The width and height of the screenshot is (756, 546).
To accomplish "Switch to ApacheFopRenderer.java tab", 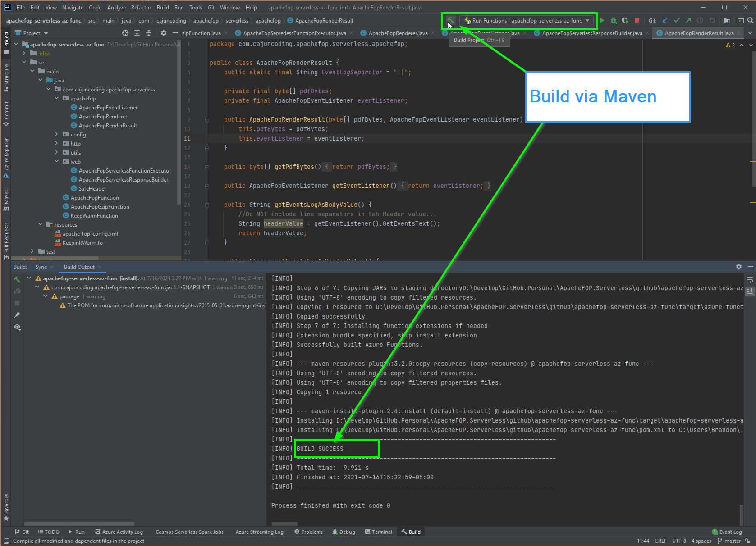I will pos(398,33).
